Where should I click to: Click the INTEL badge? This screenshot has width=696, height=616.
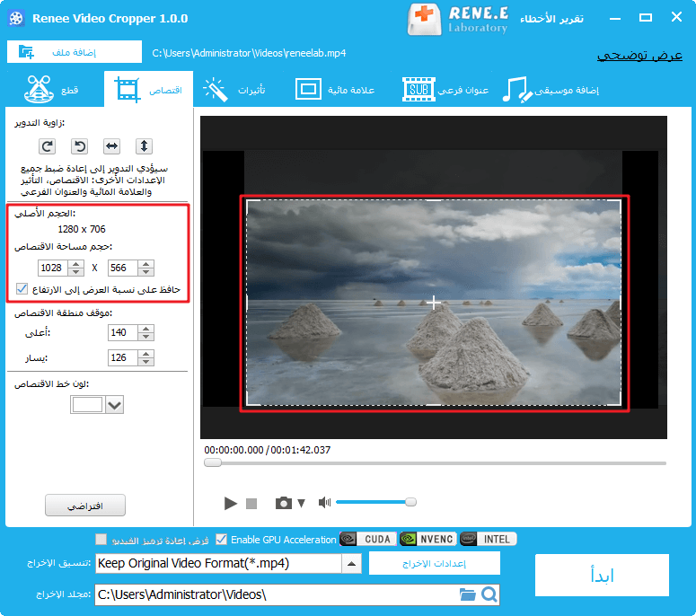(x=489, y=539)
